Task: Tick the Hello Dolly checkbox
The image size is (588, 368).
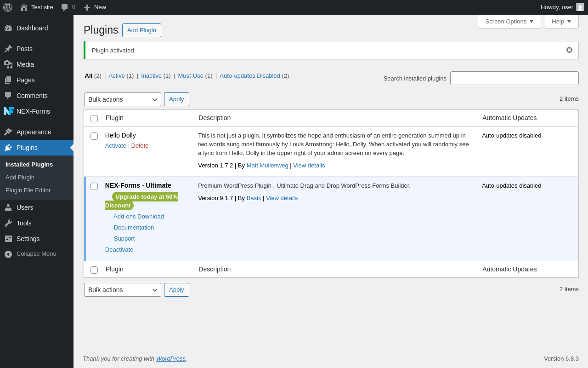Action: point(94,136)
